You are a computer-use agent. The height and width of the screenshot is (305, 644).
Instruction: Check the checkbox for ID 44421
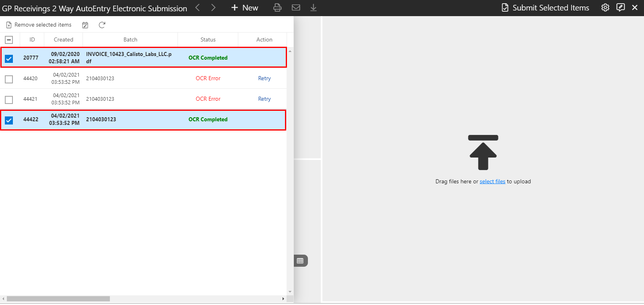point(9,100)
